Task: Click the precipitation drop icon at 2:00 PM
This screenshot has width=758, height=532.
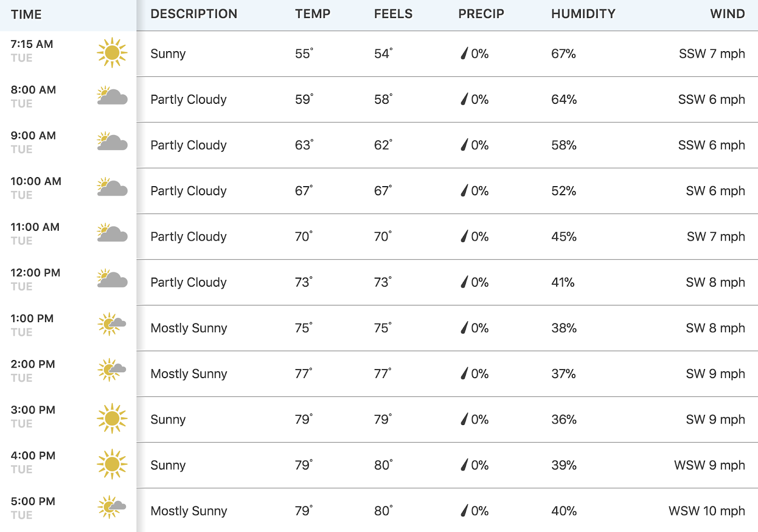Action: pyautogui.click(x=464, y=374)
